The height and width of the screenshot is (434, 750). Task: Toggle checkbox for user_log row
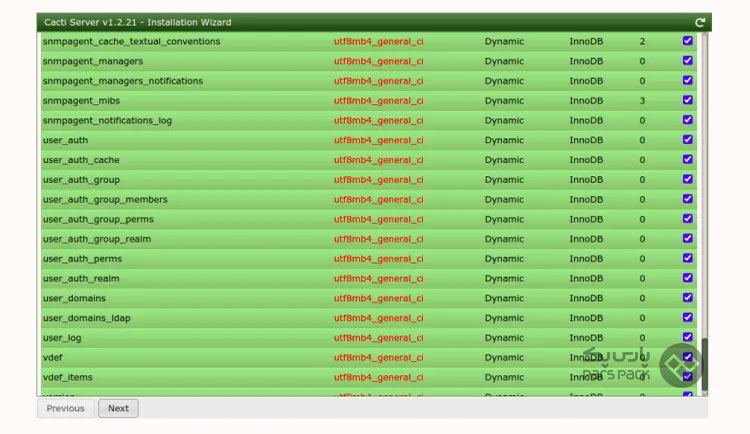pyautogui.click(x=687, y=337)
